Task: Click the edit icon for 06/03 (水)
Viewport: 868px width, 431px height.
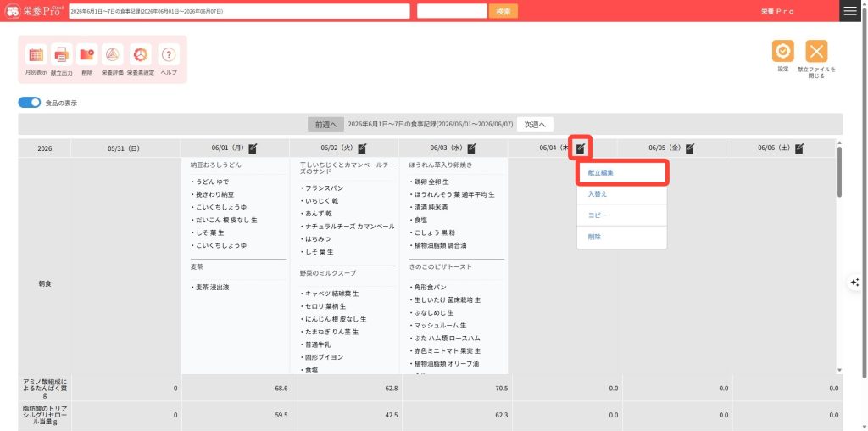Action: [471, 148]
